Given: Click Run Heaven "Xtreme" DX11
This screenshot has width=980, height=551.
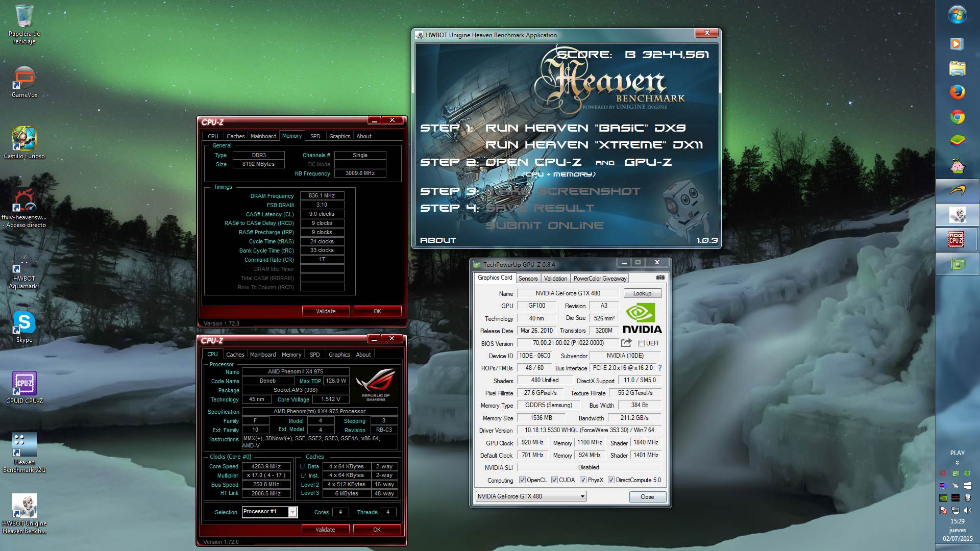Looking at the screenshot, I should point(594,145).
